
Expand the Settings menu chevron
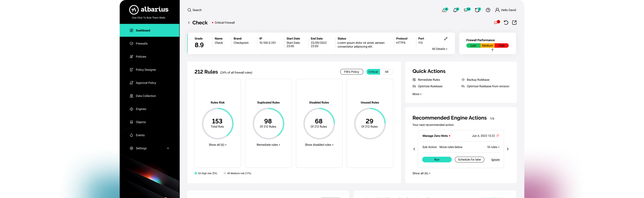[x=168, y=148]
